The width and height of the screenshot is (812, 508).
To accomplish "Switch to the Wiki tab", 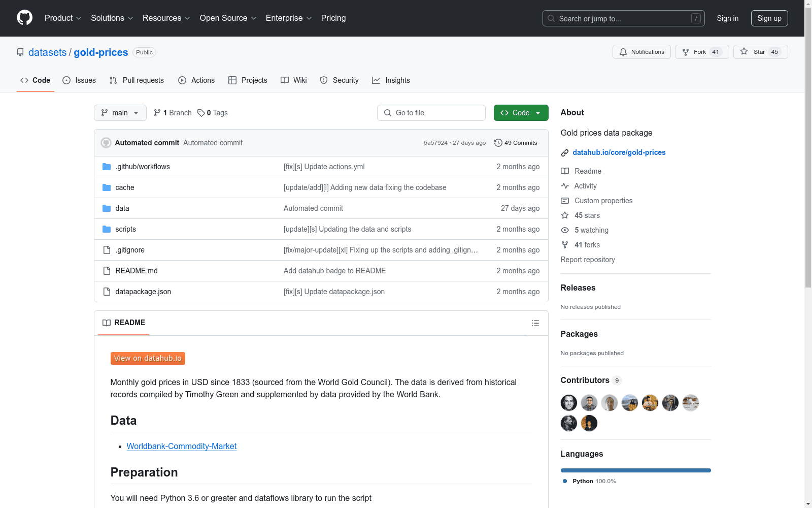I will click(294, 80).
